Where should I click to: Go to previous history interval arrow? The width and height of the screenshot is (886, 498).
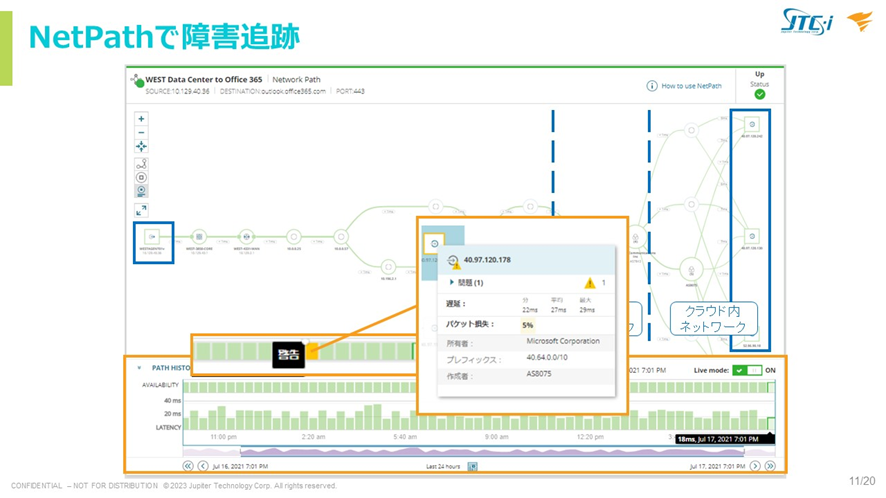(203, 466)
